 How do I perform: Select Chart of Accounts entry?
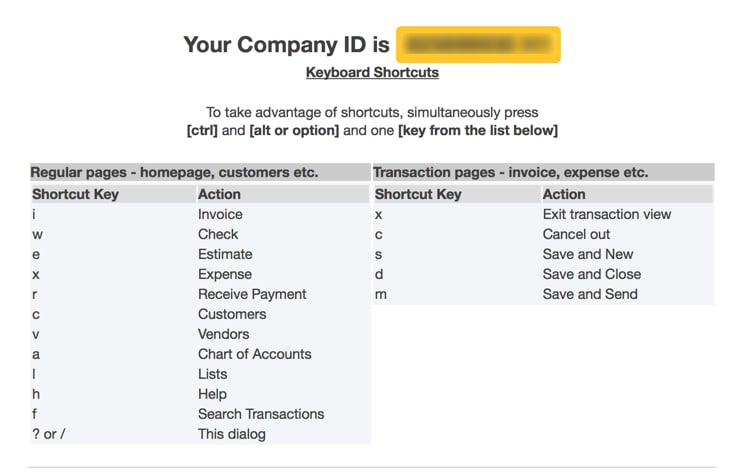point(254,354)
